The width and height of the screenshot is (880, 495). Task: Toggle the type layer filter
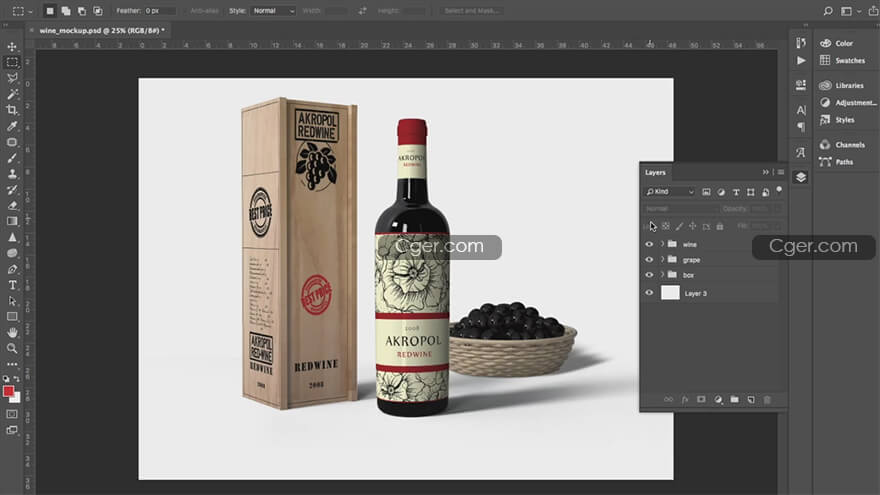click(736, 192)
